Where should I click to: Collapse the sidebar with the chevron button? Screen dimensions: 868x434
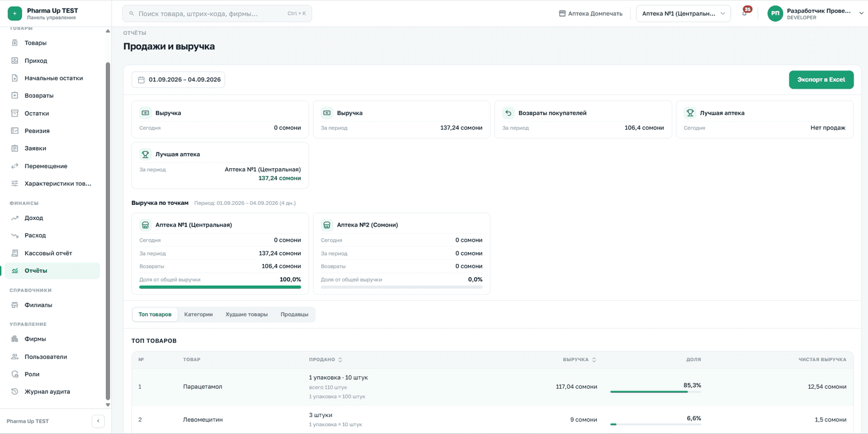(98, 421)
